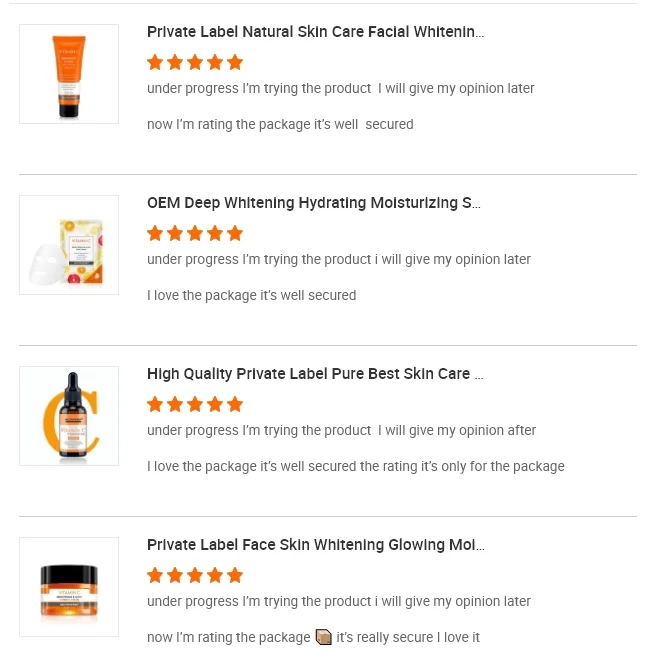The height and width of the screenshot is (658, 662).
Task: Open the face cream jar thumbnail
Action: (69, 587)
